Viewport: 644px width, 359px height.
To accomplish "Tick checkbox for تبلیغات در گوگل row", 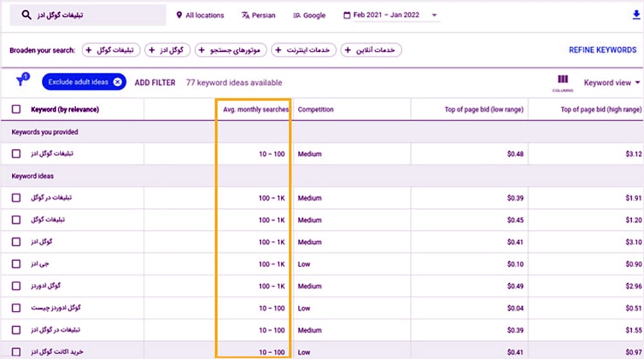I will coord(16,198).
